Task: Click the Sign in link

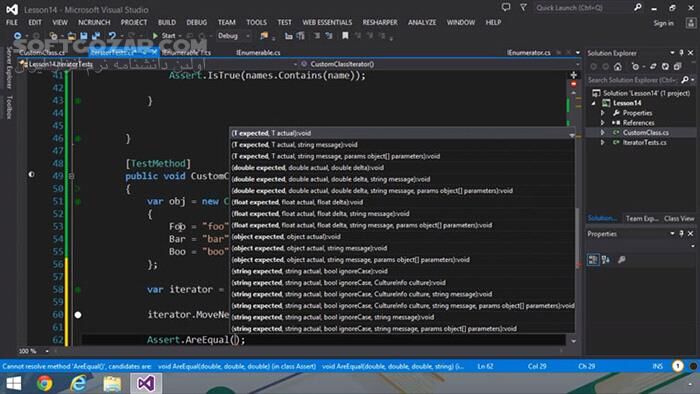Action: 663,23
